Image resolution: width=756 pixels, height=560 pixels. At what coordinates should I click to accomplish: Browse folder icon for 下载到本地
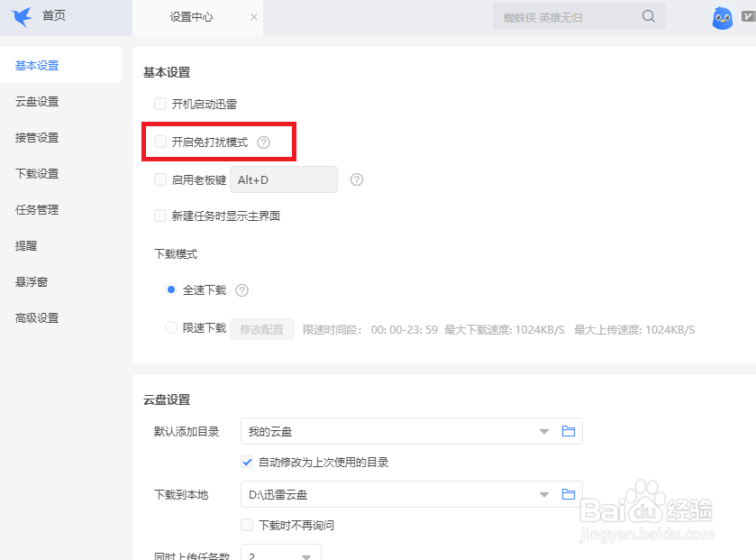(569, 494)
